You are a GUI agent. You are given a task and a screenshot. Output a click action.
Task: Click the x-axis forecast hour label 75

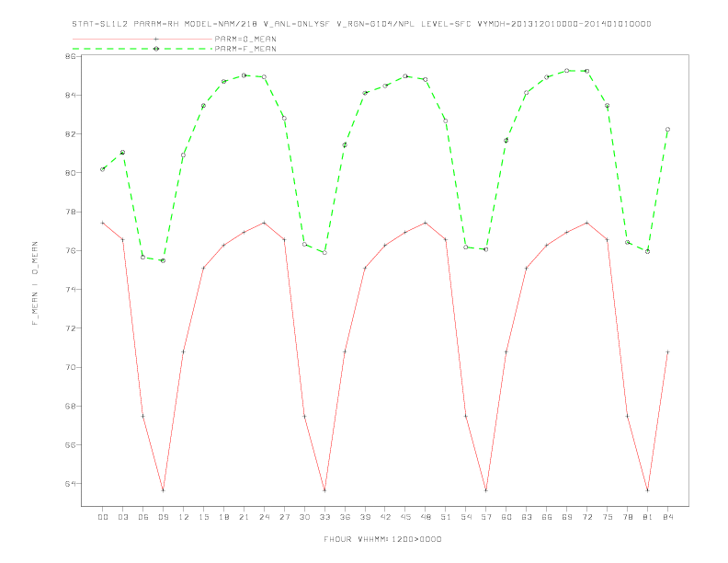pos(608,517)
